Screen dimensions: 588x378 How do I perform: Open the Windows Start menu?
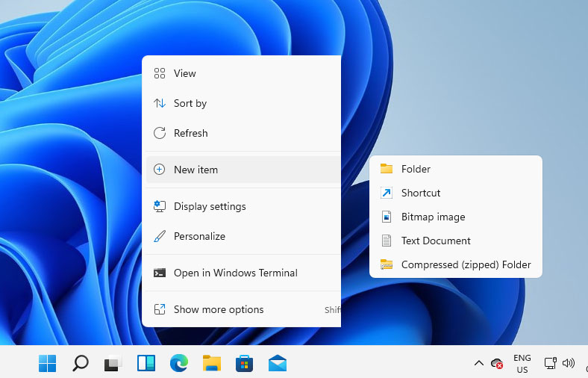(48, 363)
